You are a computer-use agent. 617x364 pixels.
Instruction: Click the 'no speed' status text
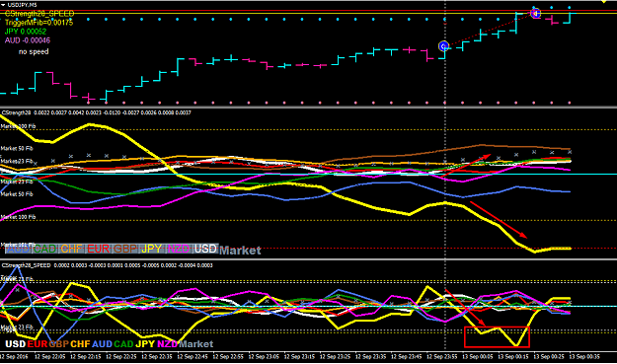point(34,51)
